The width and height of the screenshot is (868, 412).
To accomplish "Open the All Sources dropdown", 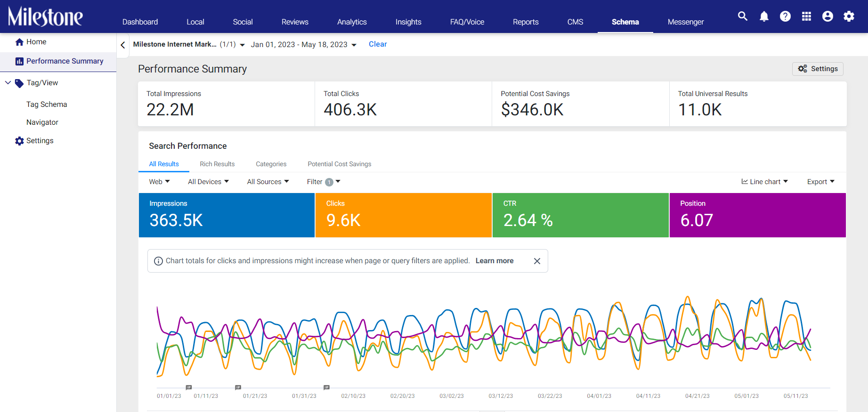I will click(268, 182).
